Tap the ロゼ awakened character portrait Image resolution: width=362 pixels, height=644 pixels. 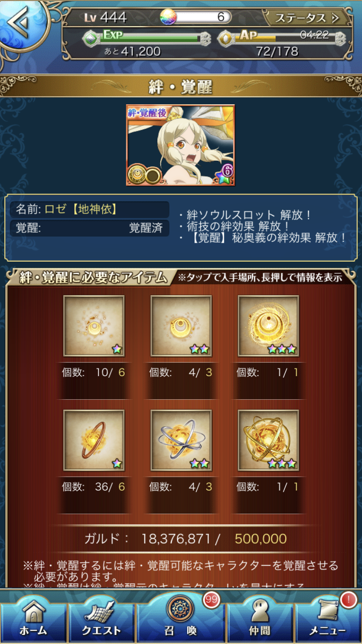(181, 145)
